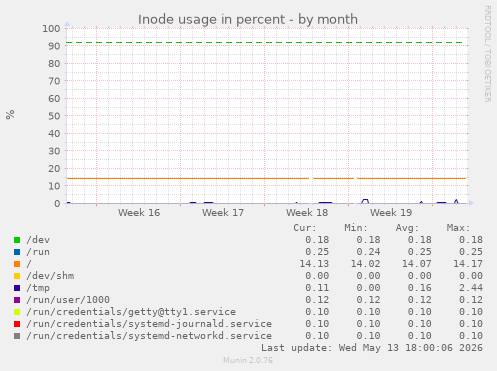Viewport: 497px width, 371px height.
Task: Click the lime getty@tty1.service legend swatch
Action: click(17, 312)
